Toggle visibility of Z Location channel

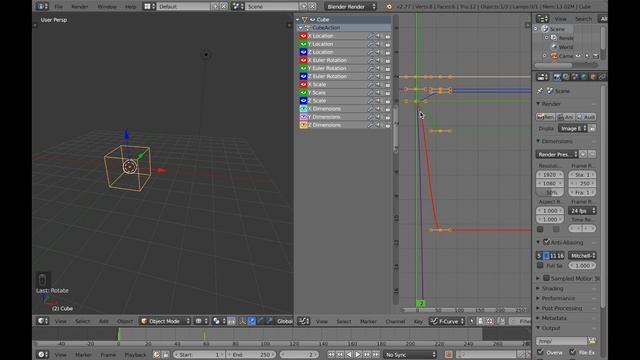pos(303,52)
